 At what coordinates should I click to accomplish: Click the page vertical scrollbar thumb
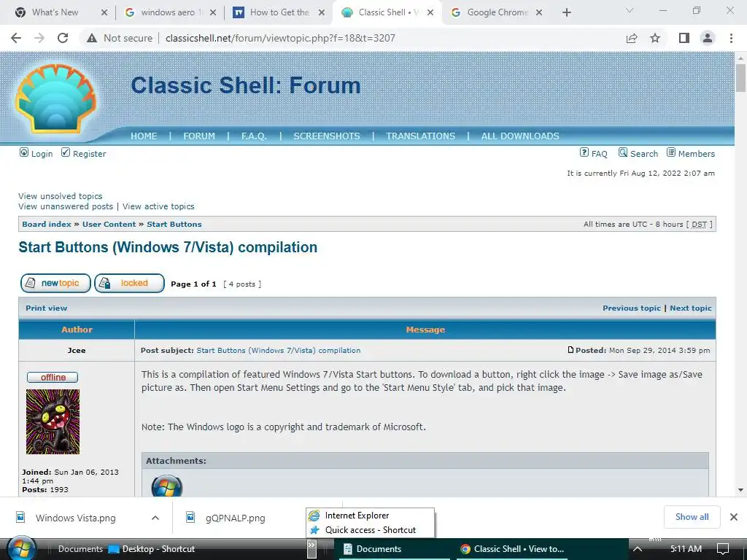740,77
